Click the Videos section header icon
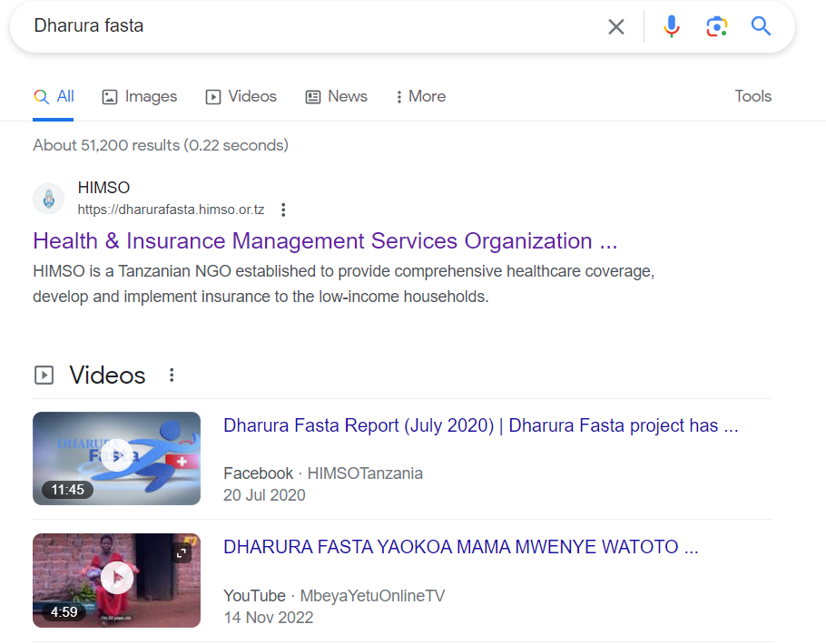This screenshot has width=826, height=644. (x=43, y=374)
